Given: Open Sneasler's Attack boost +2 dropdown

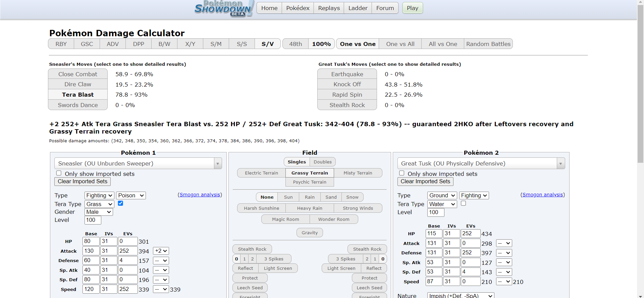Looking at the screenshot, I should click(x=161, y=251).
